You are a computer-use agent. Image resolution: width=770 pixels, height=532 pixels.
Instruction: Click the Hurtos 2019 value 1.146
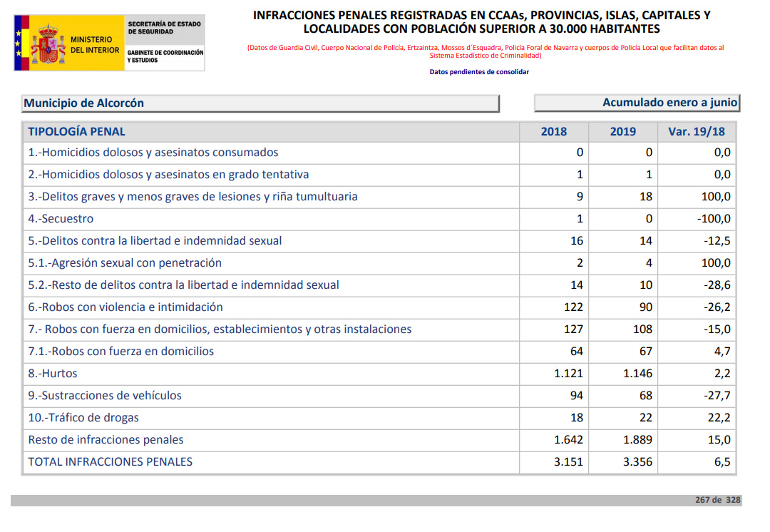pyautogui.click(x=637, y=374)
